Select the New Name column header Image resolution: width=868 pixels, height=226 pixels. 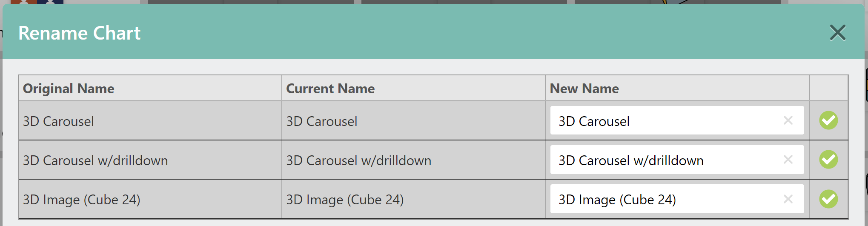(584, 89)
